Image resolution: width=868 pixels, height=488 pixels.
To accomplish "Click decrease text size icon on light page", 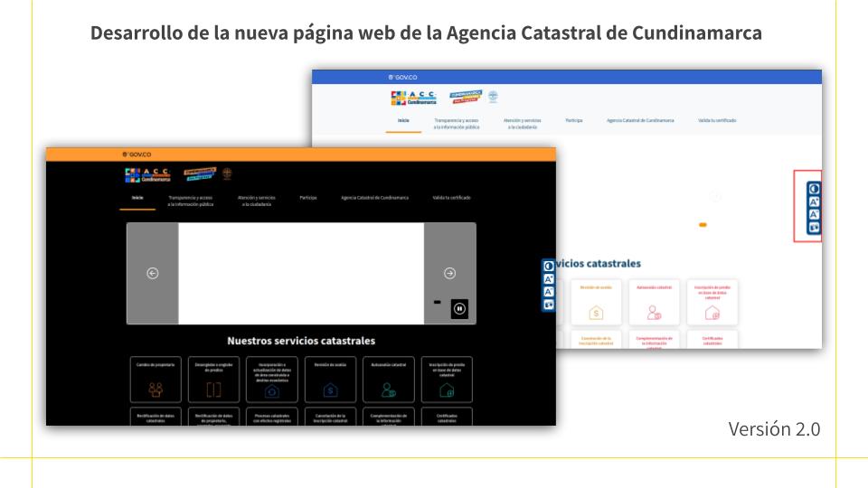I will 814,215.
